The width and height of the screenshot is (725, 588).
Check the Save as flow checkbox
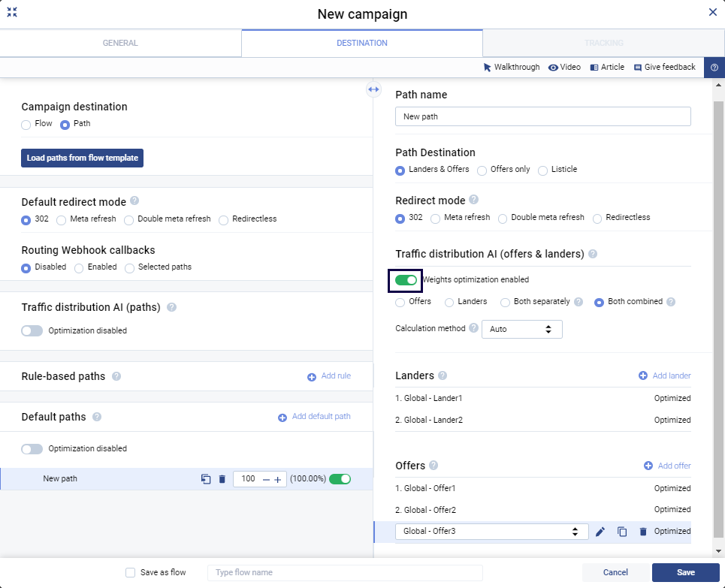pos(131,573)
